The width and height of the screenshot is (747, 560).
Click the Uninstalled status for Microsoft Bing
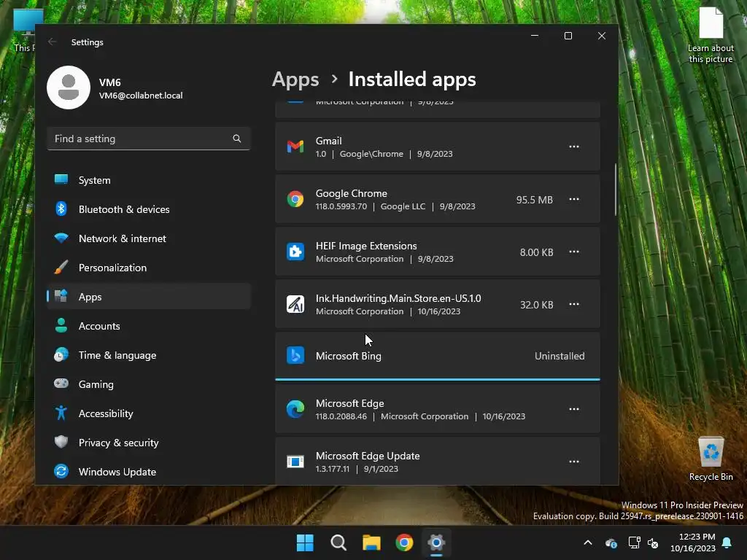(x=560, y=356)
